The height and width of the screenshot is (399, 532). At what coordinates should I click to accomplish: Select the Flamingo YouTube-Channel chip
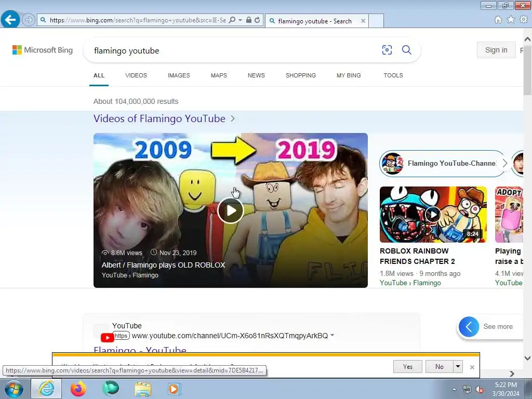443,163
